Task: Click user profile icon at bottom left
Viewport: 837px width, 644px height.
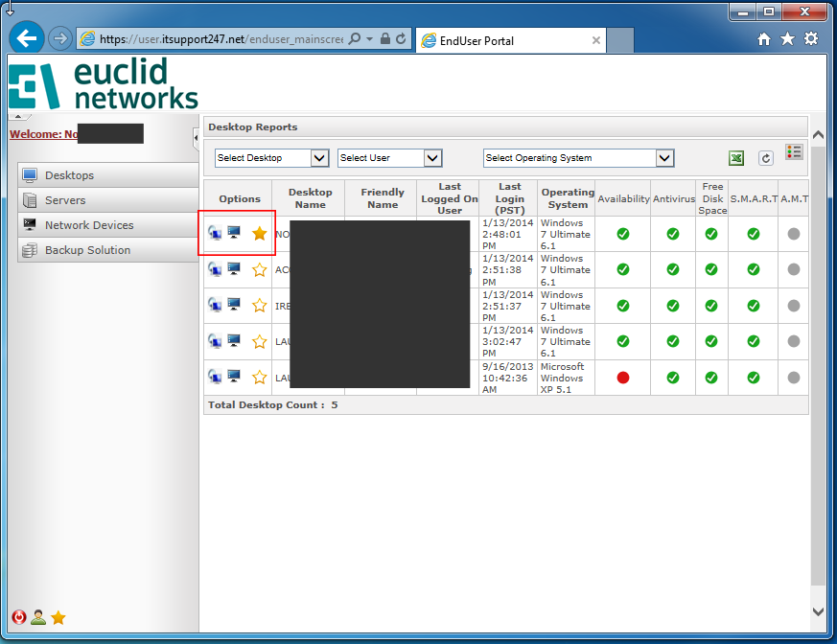Action: point(38,617)
